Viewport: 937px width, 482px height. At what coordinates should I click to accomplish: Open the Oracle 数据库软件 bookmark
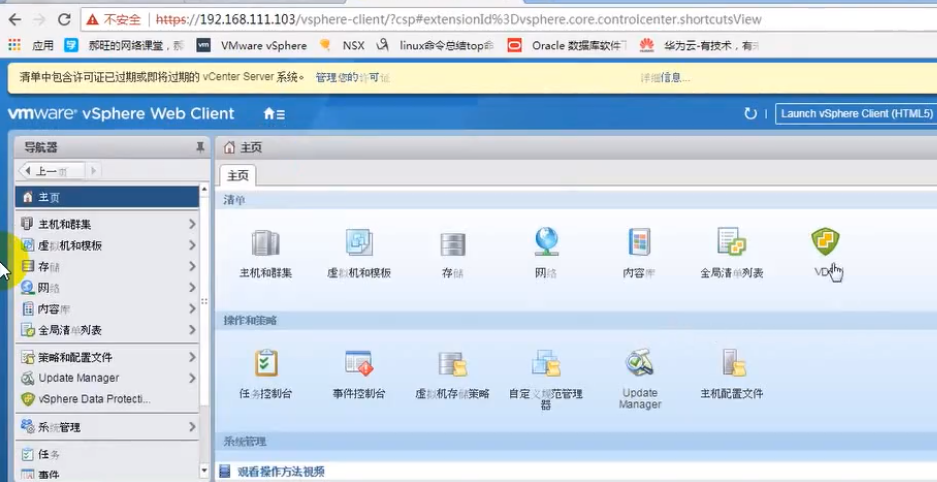(x=568, y=45)
